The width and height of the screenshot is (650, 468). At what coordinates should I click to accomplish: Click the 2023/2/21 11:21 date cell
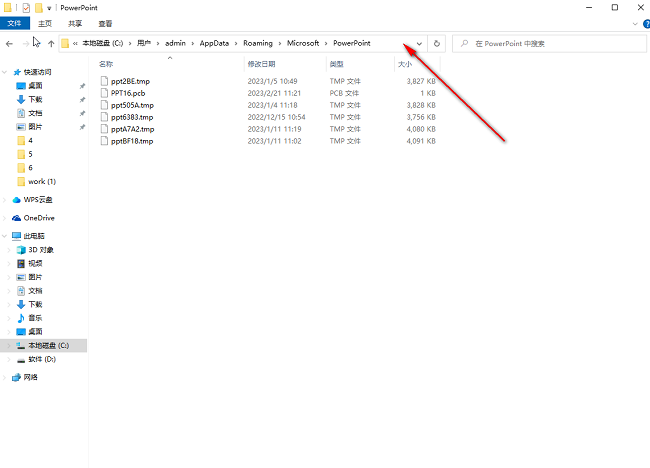pos(274,93)
